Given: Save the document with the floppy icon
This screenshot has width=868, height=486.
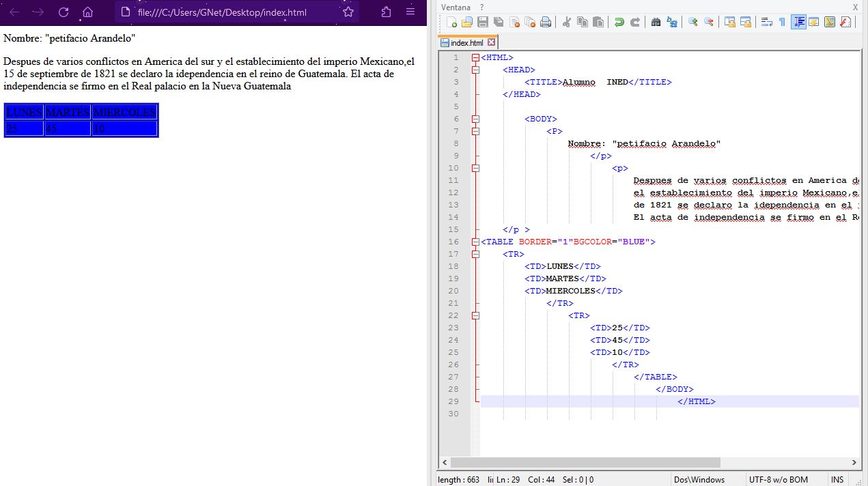Looking at the screenshot, I should [x=483, y=23].
